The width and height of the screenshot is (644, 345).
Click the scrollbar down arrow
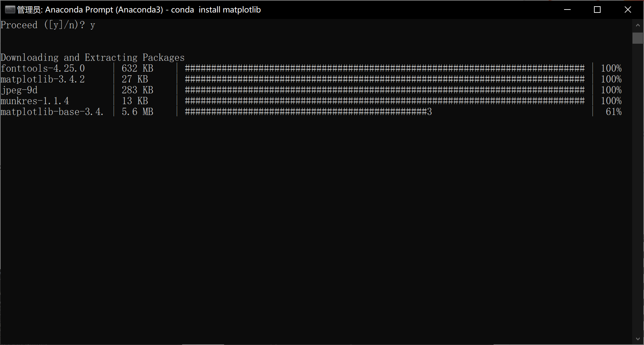pyautogui.click(x=638, y=339)
